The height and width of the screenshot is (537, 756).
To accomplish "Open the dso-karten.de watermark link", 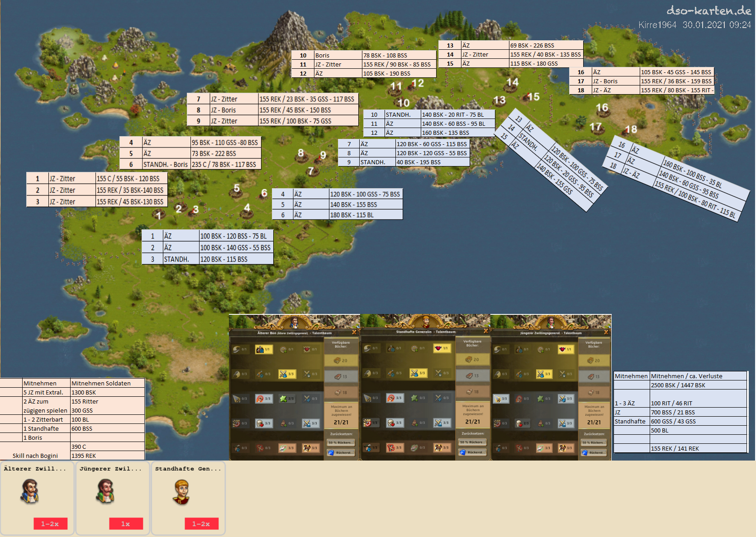I will coord(708,11).
